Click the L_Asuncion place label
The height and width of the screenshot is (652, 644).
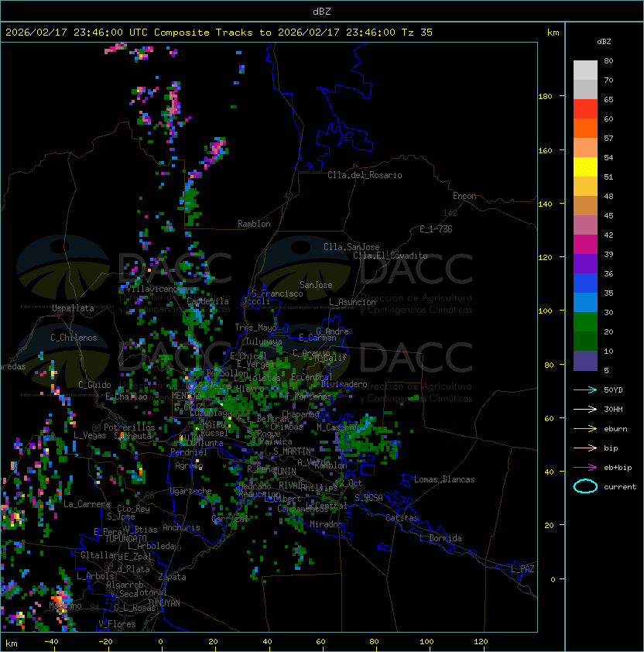tap(352, 302)
